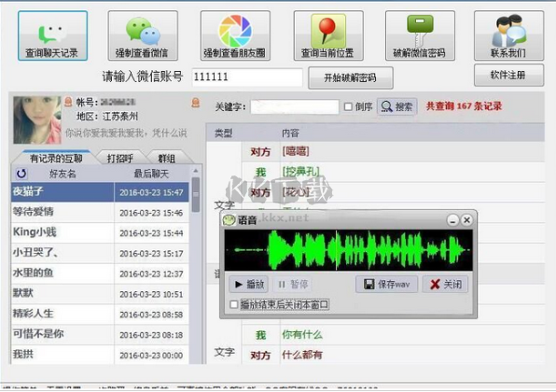
Task: Click the friend list scrollbar up arrow
Action: click(195, 171)
